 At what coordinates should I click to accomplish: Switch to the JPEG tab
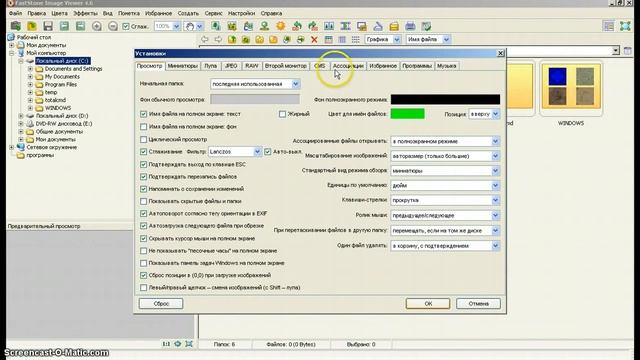[x=231, y=66]
